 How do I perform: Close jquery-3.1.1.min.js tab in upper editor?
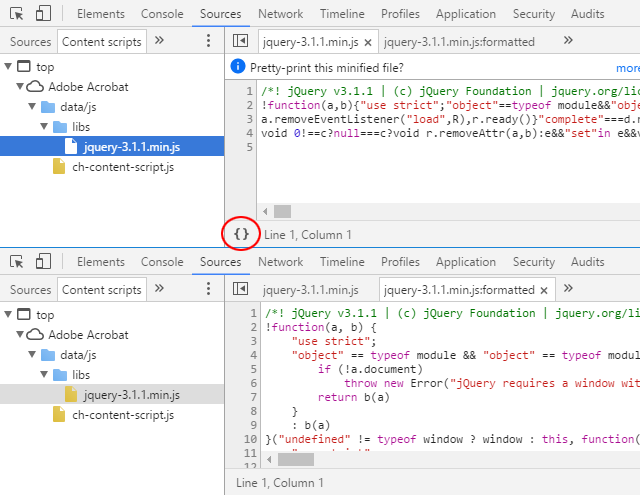368,42
